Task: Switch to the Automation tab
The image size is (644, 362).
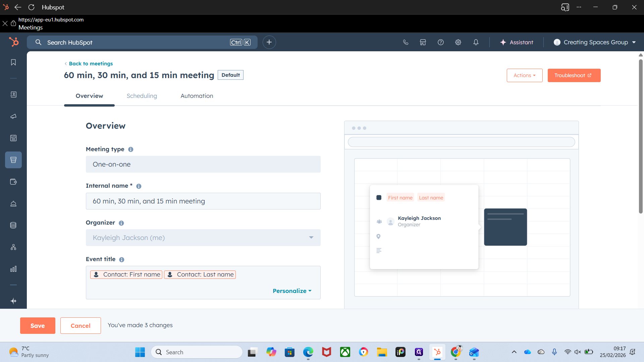Action: coord(197,96)
